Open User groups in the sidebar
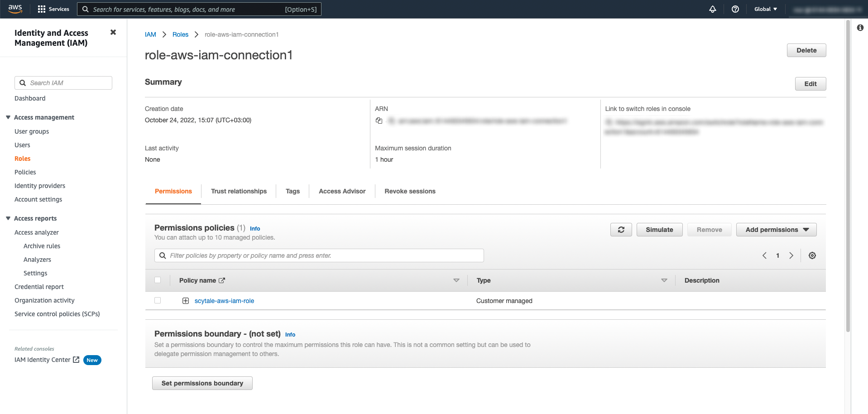868x414 pixels. (32, 131)
